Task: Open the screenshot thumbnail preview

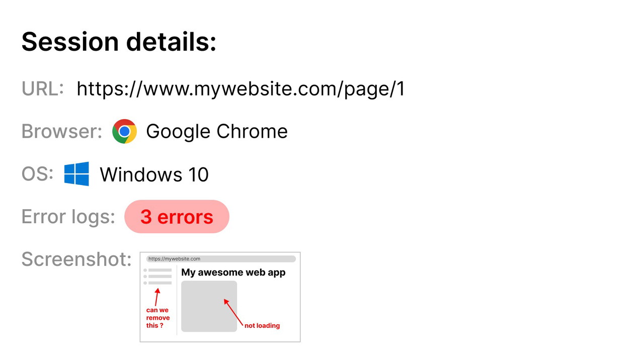Action: tap(220, 297)
